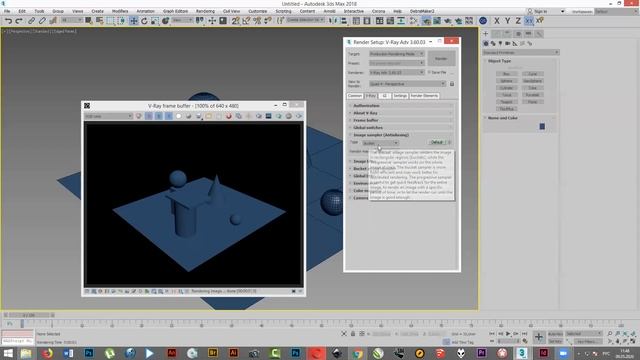Open RGB color channel dropdown in frame buffer

click(x=109, y=116)
